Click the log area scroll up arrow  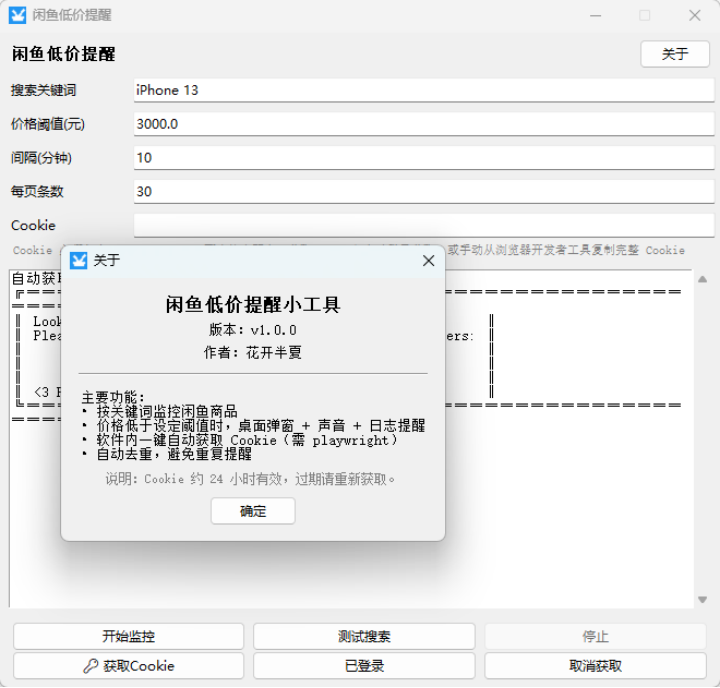[703, 279]
